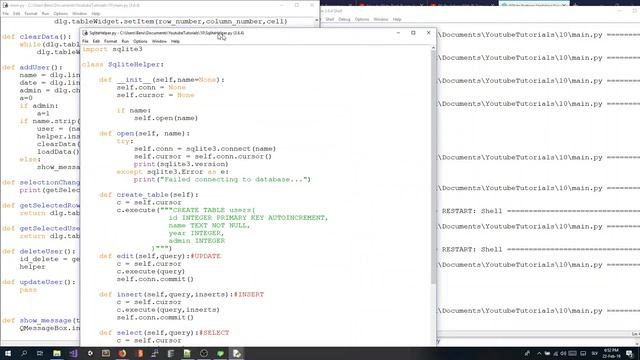Switch to Python IDLE taskbar icon

[x=237, y=353]
